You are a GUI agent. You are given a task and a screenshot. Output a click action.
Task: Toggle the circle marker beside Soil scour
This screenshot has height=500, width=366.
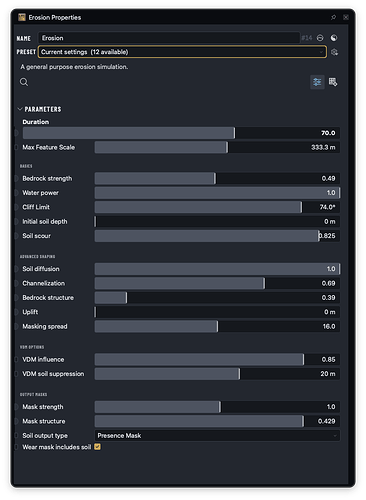click(16, 236)
